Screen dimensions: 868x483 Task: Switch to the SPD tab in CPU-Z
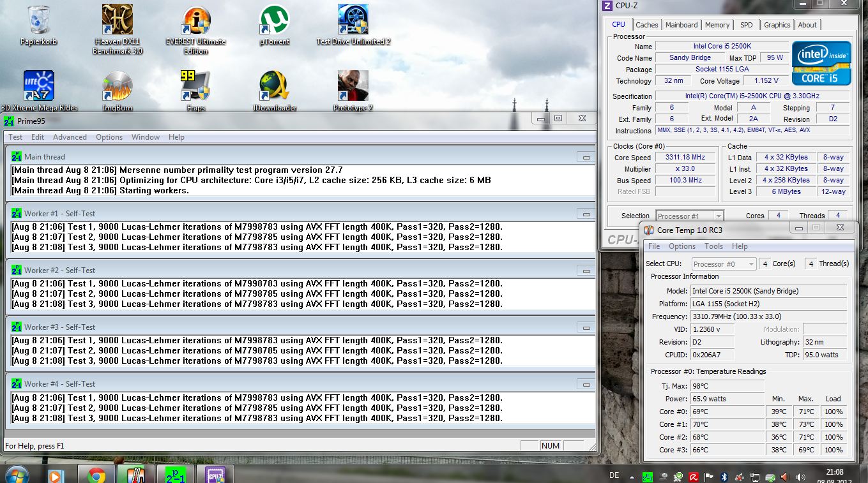tap(747, 25)
